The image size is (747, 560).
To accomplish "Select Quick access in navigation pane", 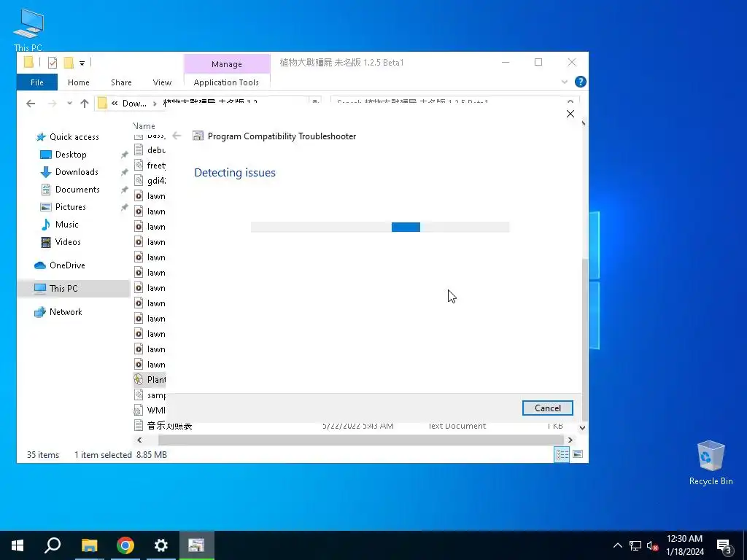I will tap(68, 137).
